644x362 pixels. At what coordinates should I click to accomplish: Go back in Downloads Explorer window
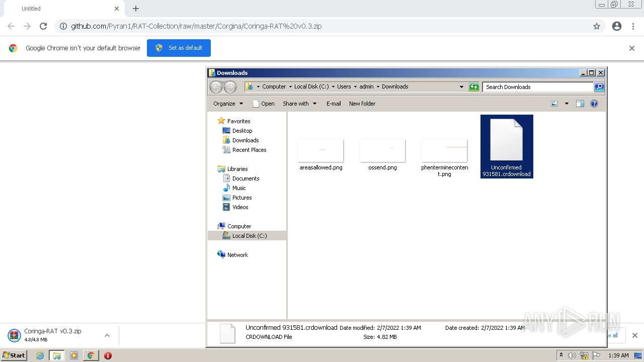216,87
